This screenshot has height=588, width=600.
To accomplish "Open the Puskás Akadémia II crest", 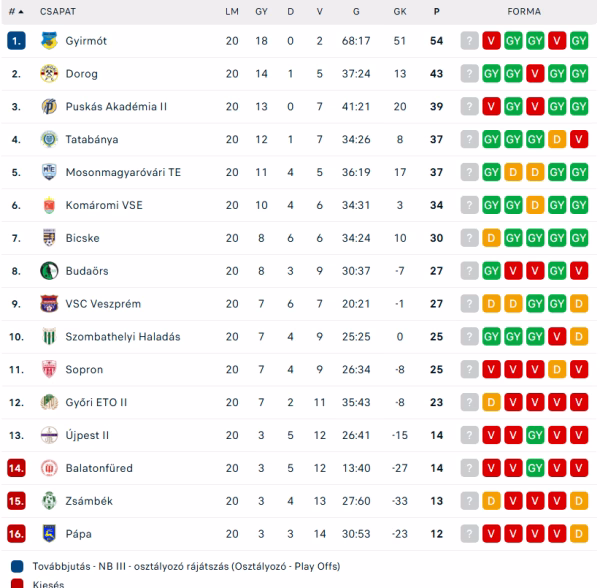I will click(x=49, y=107).
